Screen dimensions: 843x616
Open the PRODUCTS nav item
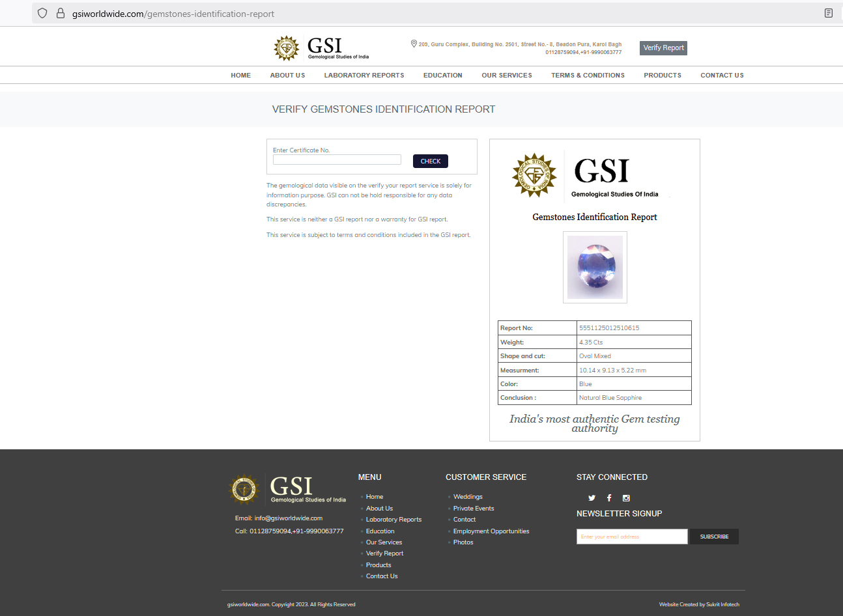click(x=663, y=76)
